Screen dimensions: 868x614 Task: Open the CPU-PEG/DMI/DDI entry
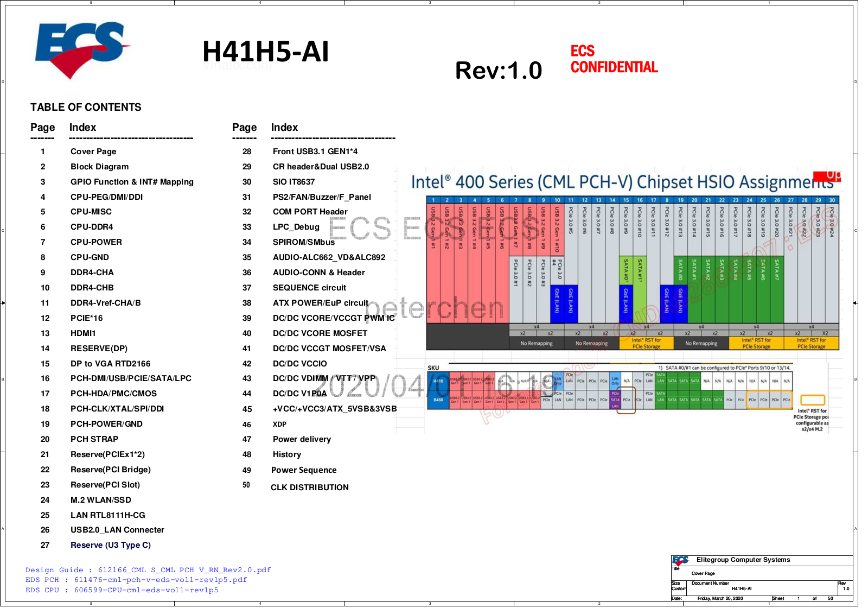click(107, 197)
